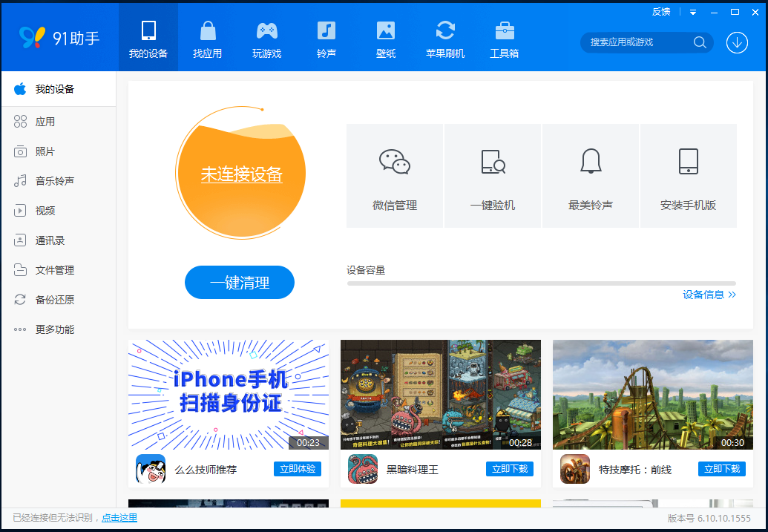
Task: Click the 黑暗料理王 app icon
Action: (363, 469)
